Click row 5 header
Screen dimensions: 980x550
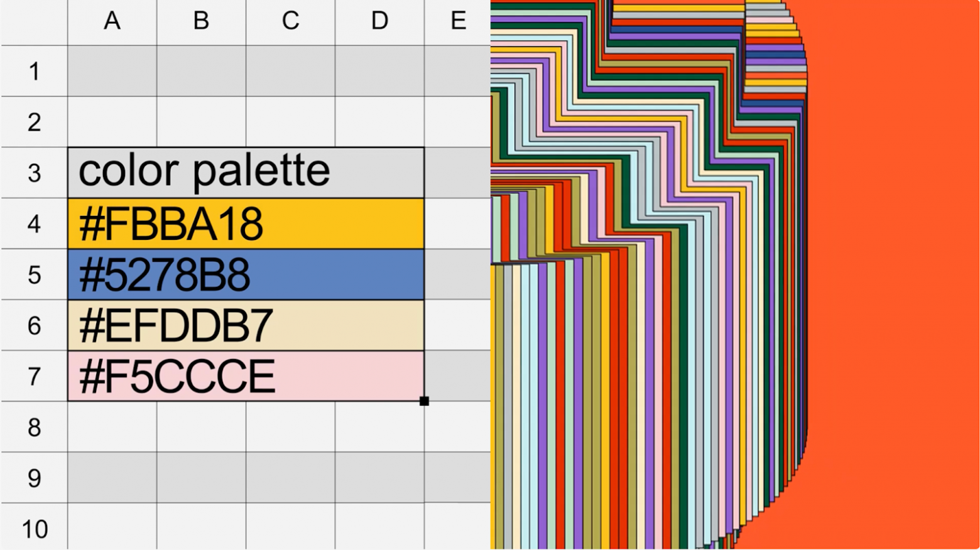(34, 274)
